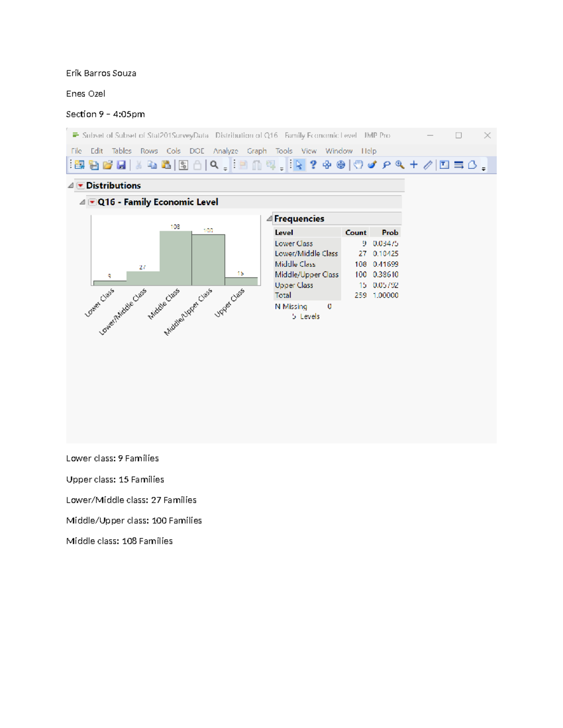563x728 pixels.
Task: Pick the Brush selection tool
Action: [372, 165]
